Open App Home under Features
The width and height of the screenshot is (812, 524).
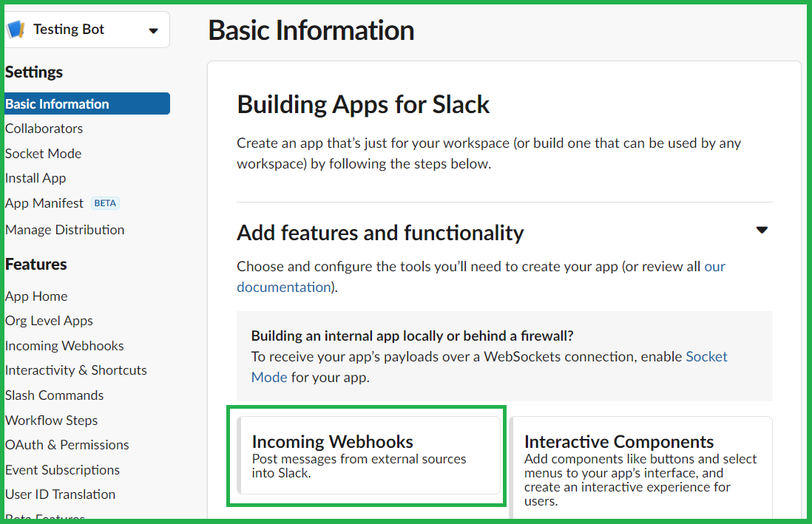pyautogui.click(x=36, y=296)
